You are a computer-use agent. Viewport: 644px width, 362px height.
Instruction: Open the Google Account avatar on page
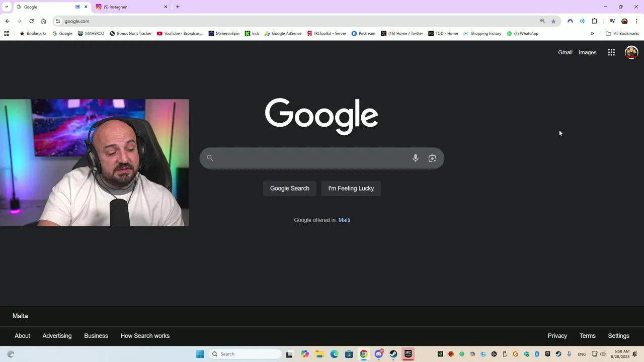coord(631,52)
